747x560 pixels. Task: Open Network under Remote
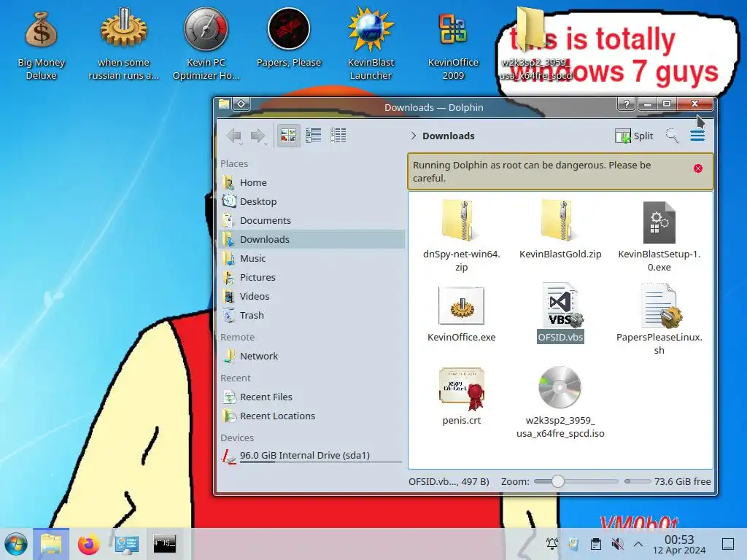coord(313,356)
